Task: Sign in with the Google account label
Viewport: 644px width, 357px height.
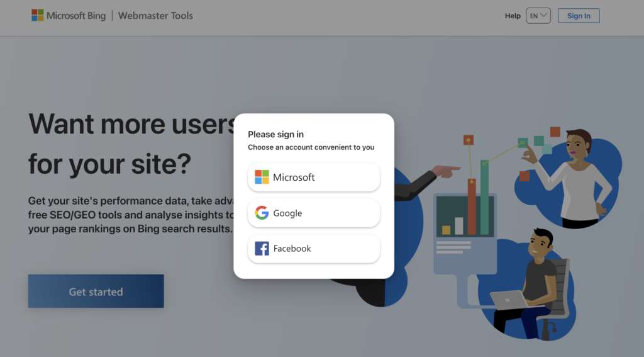Action: point(287,213)
